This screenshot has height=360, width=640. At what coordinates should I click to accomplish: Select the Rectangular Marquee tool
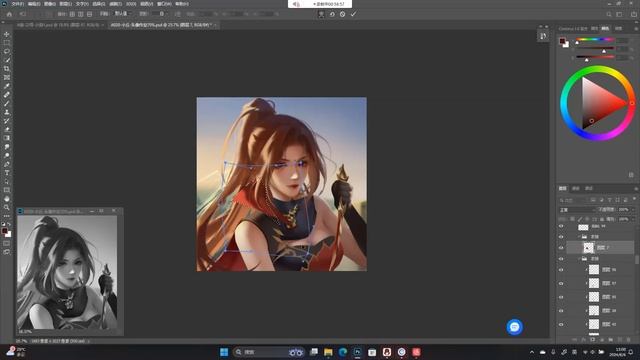(7, 43)
